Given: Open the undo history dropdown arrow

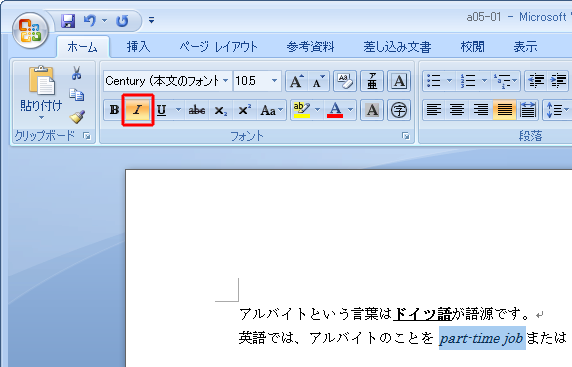Looking at the screenshot, I should pos(104,20).
